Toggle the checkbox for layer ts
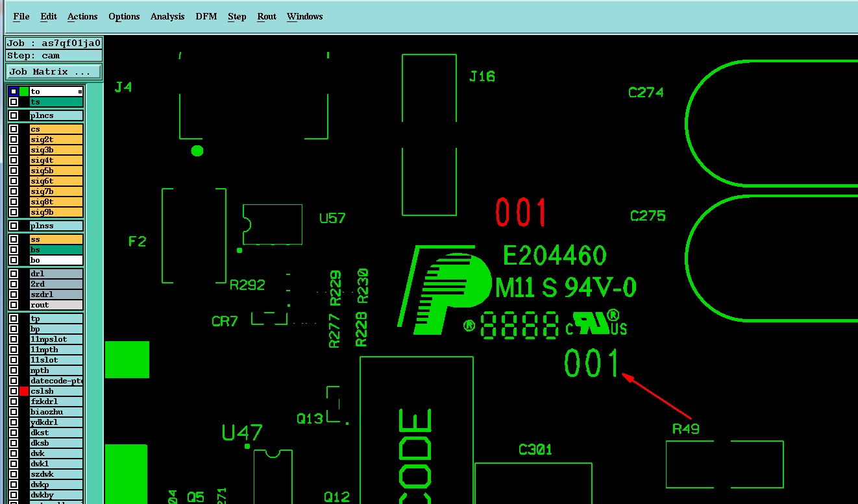Viewport: 858px width, 504px height. pyautogui.click(x=14, y=102)
